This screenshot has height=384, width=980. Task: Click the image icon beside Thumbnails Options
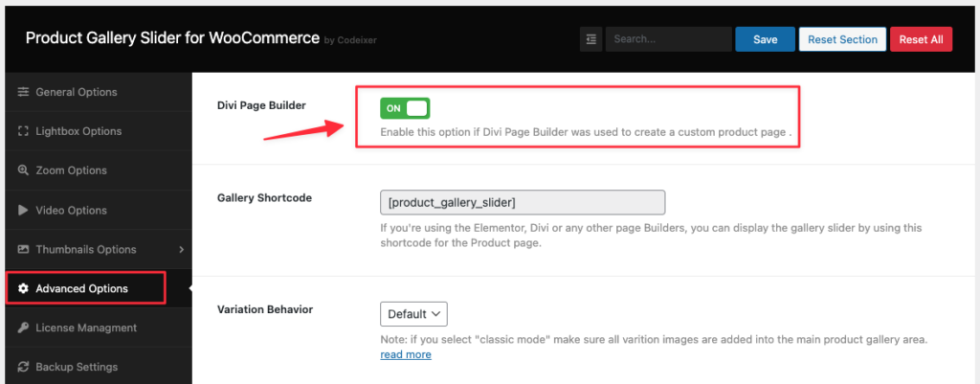pyautogui.click(x=23, y=250)
